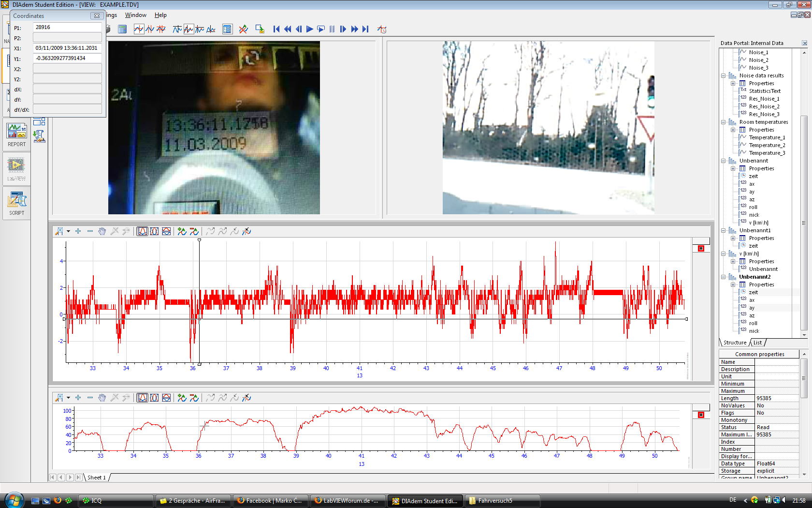Select the hand pan tool in upper graph toolbar
The width and height of the screenshot is (812, 508).
point(102,231)
